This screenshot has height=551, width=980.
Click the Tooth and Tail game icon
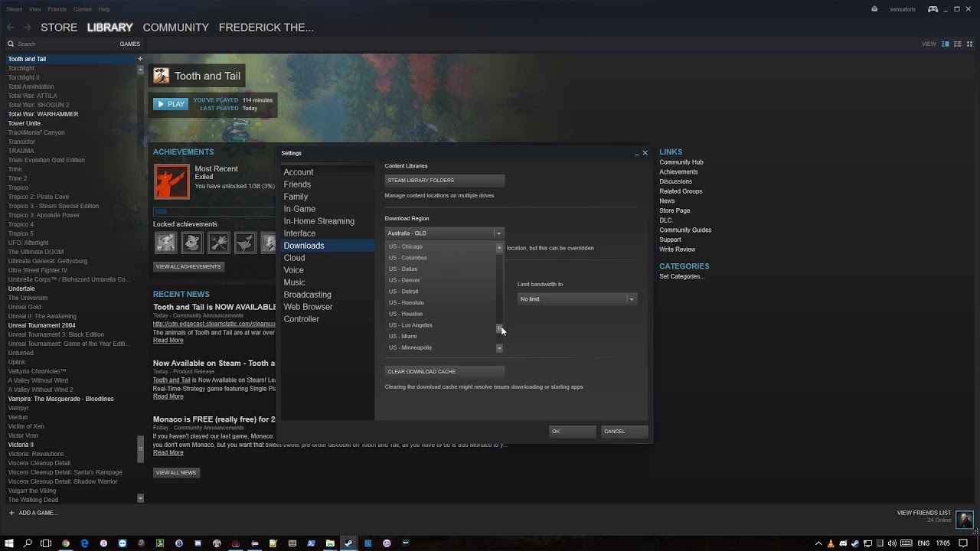(161, 76)
